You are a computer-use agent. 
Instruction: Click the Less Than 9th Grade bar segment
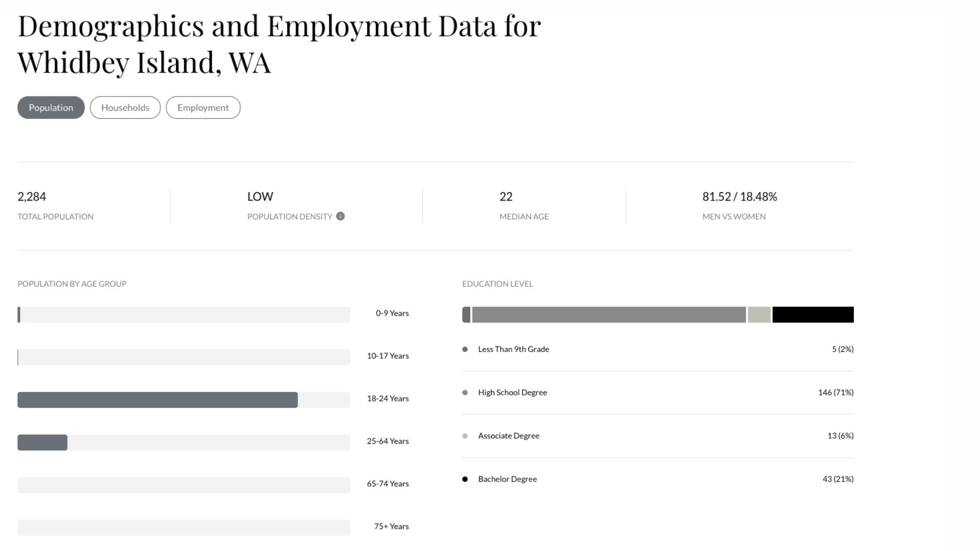point(466,315)
